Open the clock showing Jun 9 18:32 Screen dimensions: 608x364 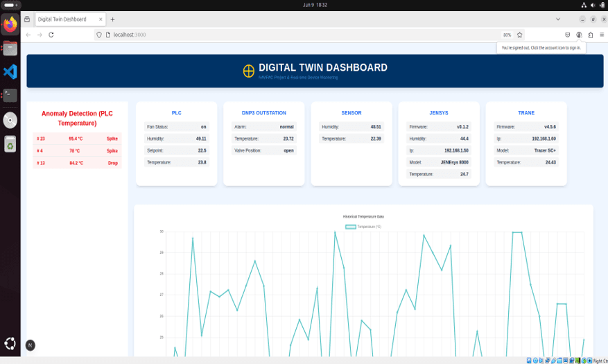pyautogui.click(x=315, y=5)
